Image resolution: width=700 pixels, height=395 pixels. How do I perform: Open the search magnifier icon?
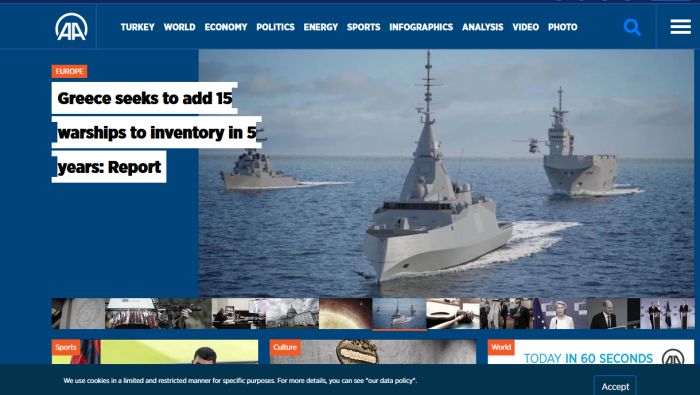[x=632, y=27]
